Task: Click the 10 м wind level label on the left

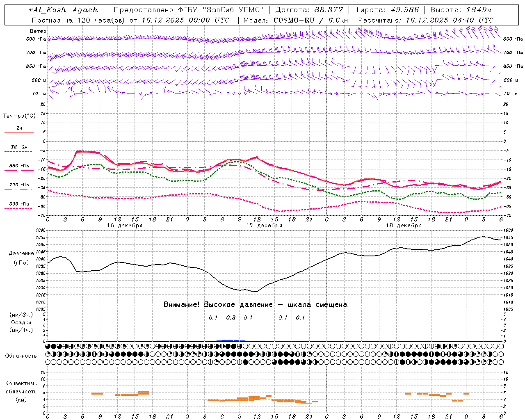Action: 39,94
